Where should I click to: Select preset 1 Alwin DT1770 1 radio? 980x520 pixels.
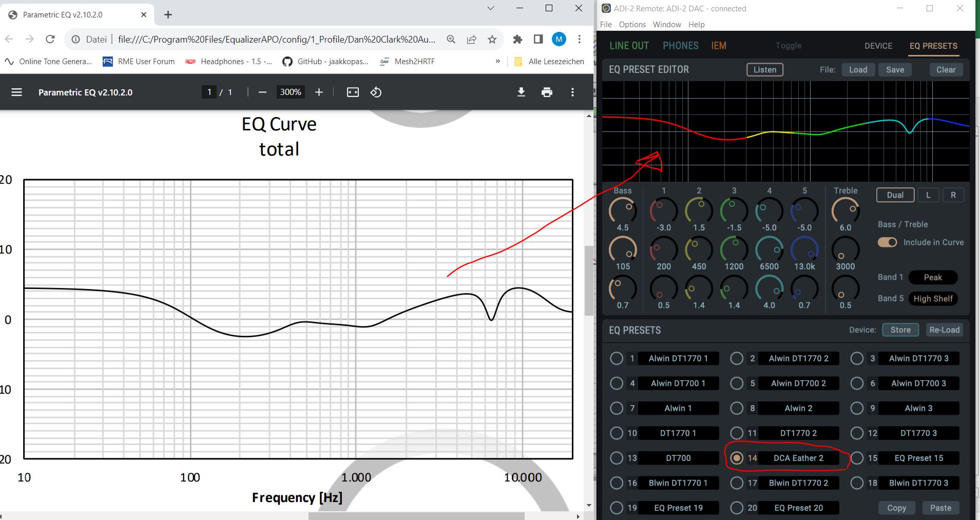(617, 358)
